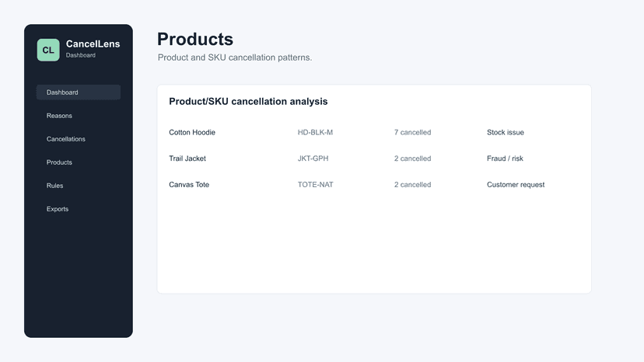Click SKU JKT-GPH

[313, 158]
